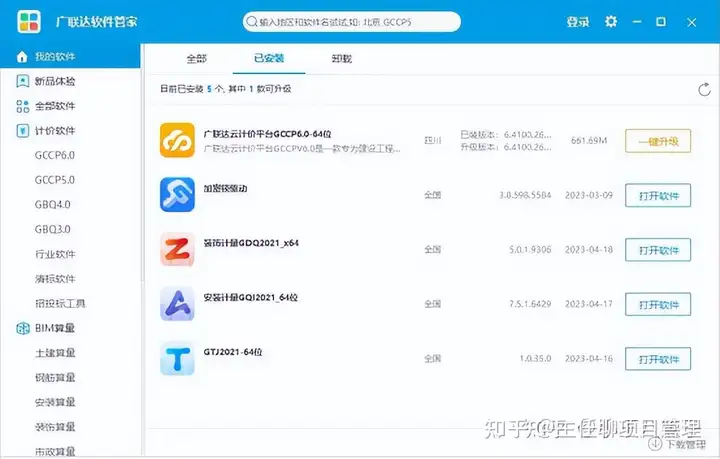Focus the software search input field
720x459 pixels.
click(352, 22)
